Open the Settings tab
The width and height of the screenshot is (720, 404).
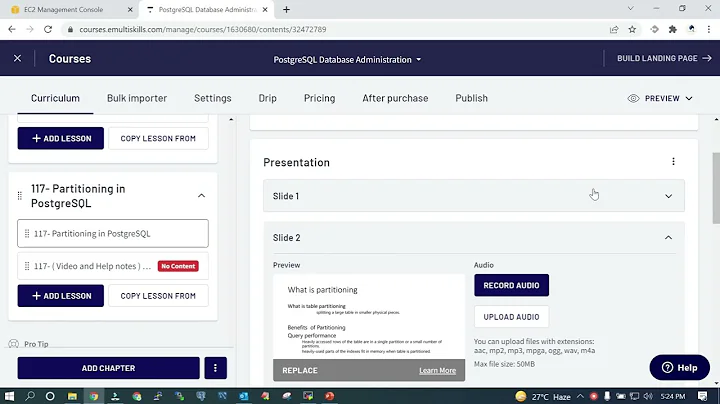[213, 98]
